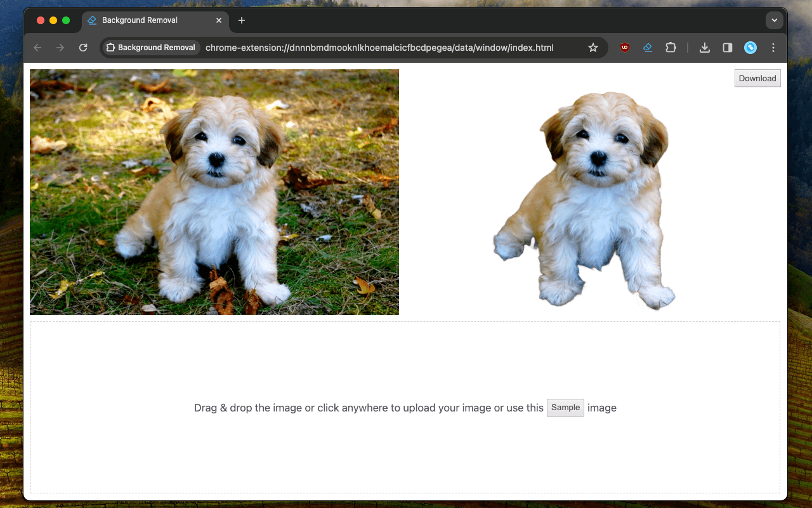Go back to previous page
Viewport: 812px width, 508px height.
37,48
